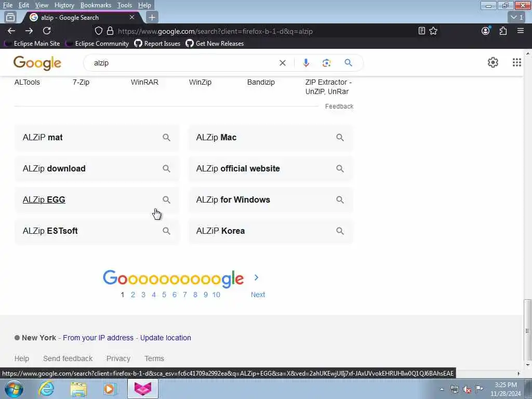Clear the search box with the X icon
Image resolution: width=532 pixels, height=399 pixels.
[x=282, y=63]
